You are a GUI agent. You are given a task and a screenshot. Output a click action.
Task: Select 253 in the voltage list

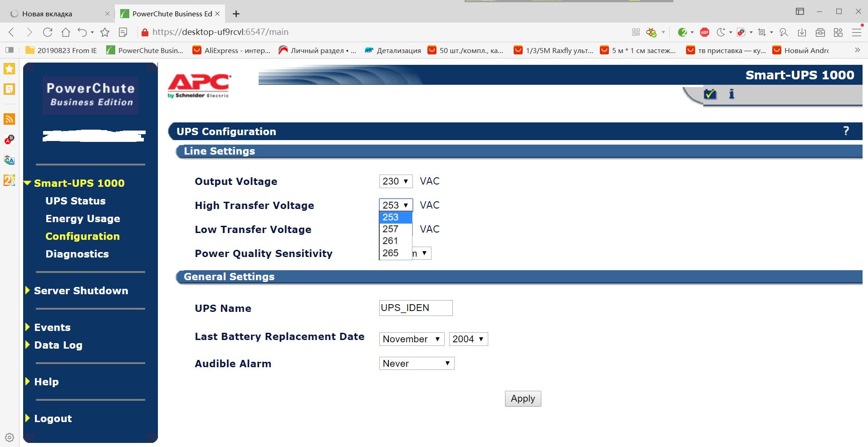click(x=396, y=218)
